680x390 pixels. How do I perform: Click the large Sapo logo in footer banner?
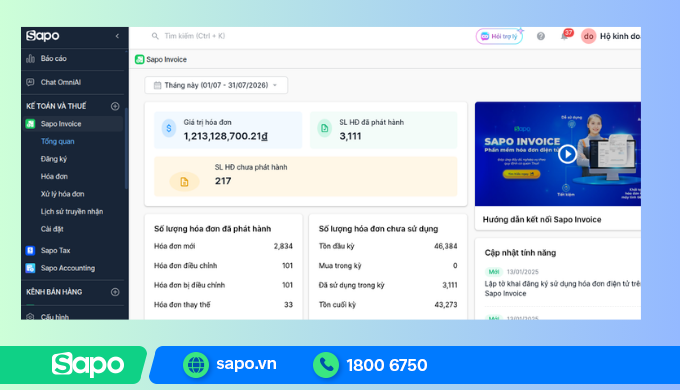[88, 364]
